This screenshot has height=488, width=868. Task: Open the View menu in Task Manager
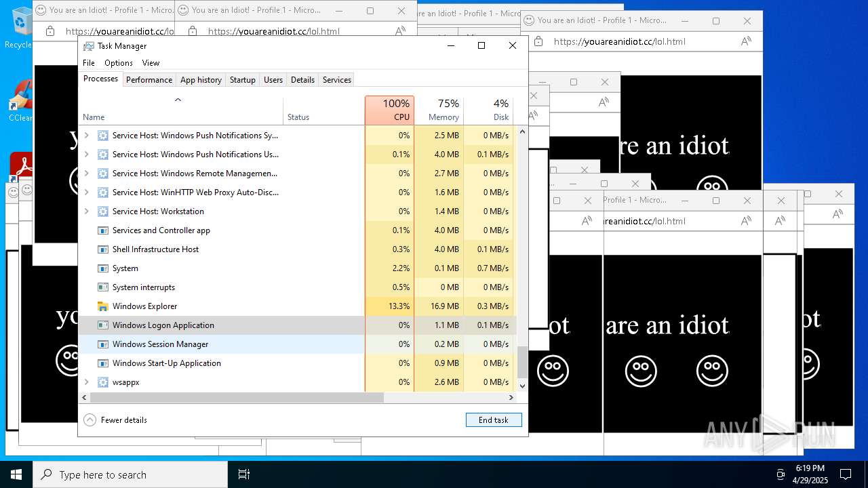pyautogui.click(x=151, y=63)
